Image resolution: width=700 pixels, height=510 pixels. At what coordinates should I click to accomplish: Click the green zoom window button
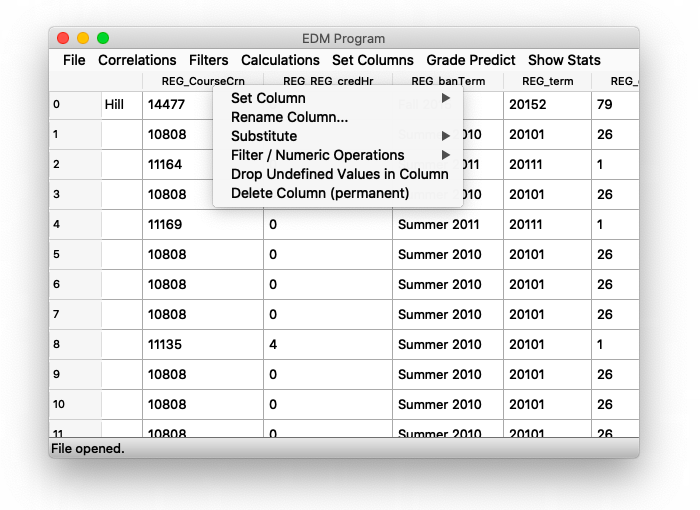[x=103, y=38]
